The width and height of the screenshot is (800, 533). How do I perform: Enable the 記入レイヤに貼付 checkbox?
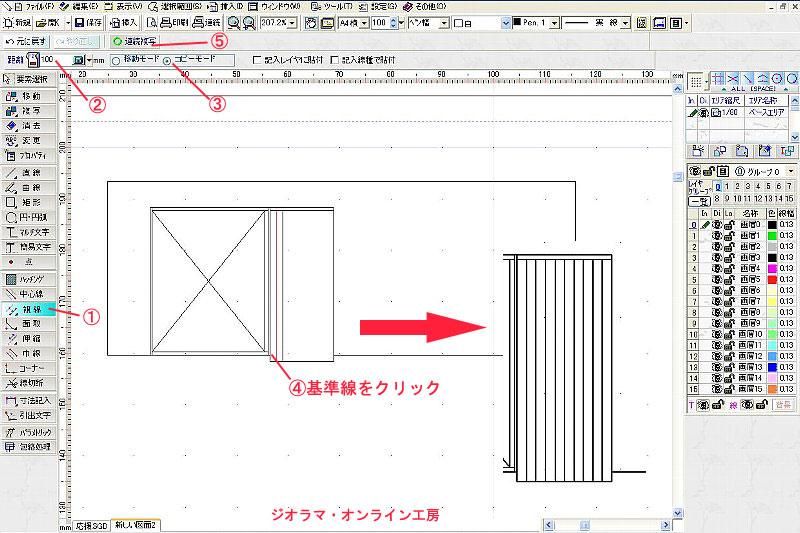(258, 60)
